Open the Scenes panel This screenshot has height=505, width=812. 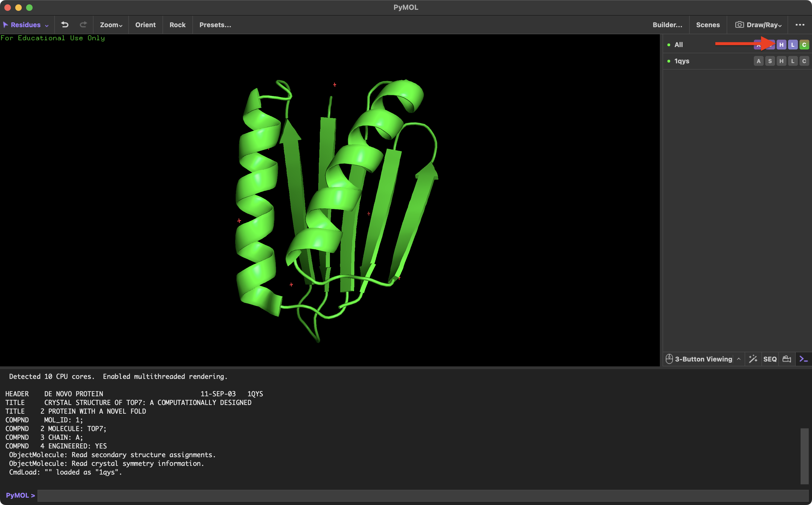pyautogui.click(x=708, y=25)
